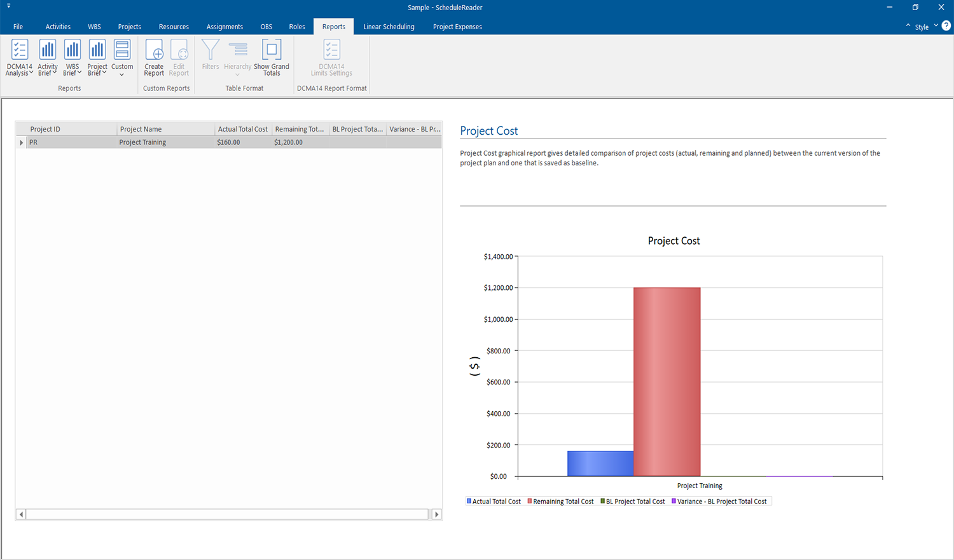
Task: Select the Project Training row in the table
Action: tap(143, 142)
